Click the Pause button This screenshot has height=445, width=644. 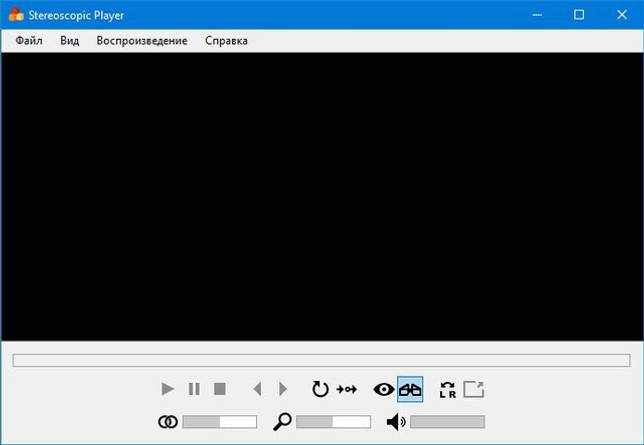click(x=194, y=389)
